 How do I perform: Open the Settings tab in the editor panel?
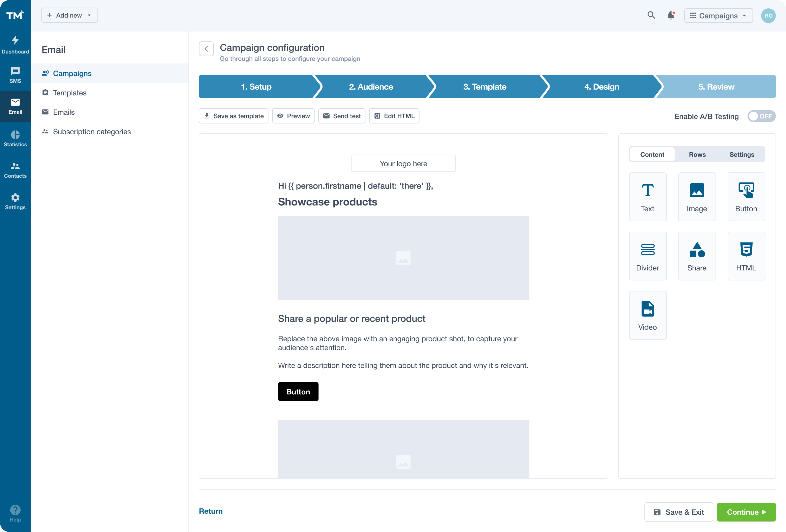[x=742, y=155]
